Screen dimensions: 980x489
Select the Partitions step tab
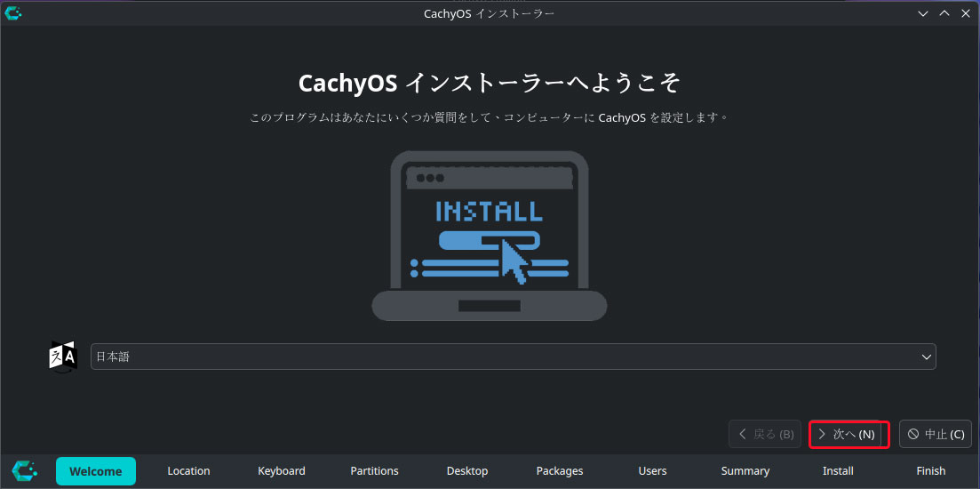pyautogui.click(x=374, y=471)
